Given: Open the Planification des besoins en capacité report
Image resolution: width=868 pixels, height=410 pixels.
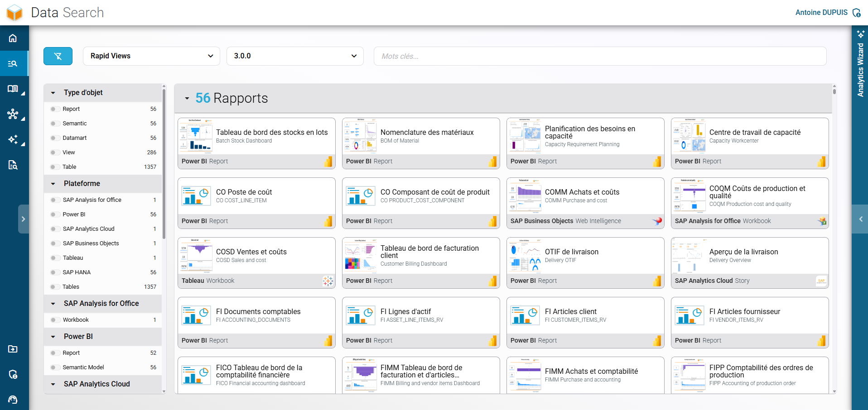Looking at the screenshot, I should (585, 143).
